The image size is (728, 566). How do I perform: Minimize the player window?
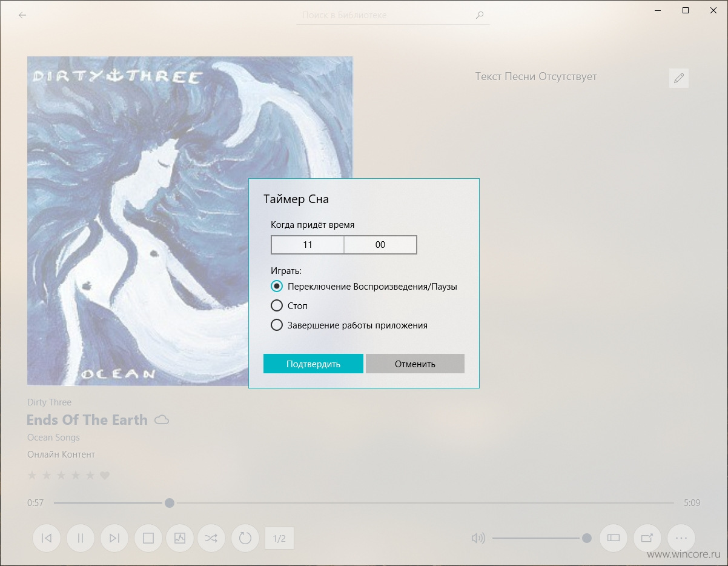(658, 10)
